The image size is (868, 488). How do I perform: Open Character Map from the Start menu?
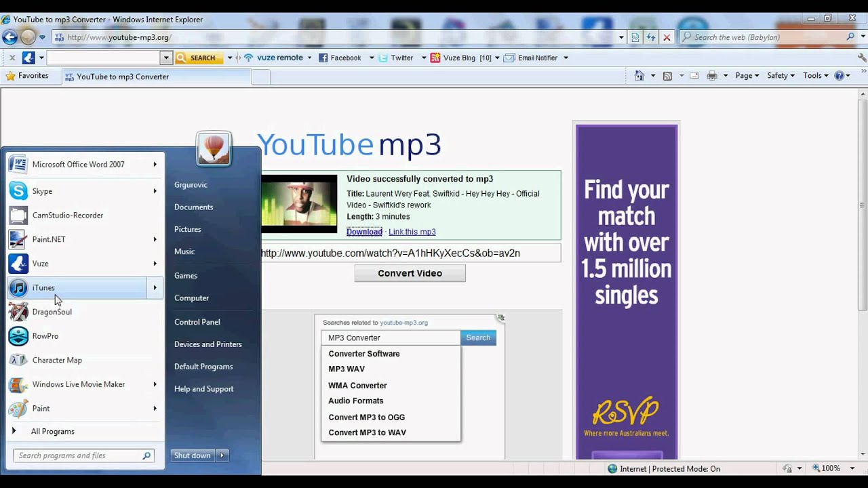[85, 360]
